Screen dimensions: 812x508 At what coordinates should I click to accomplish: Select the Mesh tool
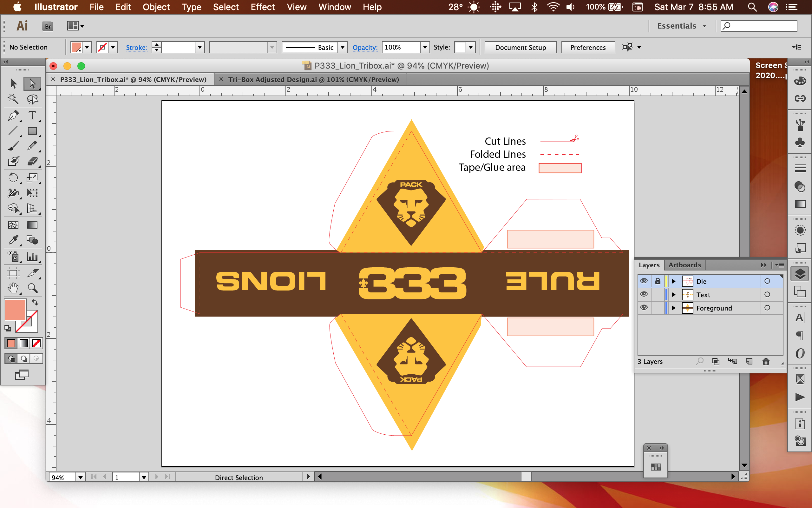(13, 224)
